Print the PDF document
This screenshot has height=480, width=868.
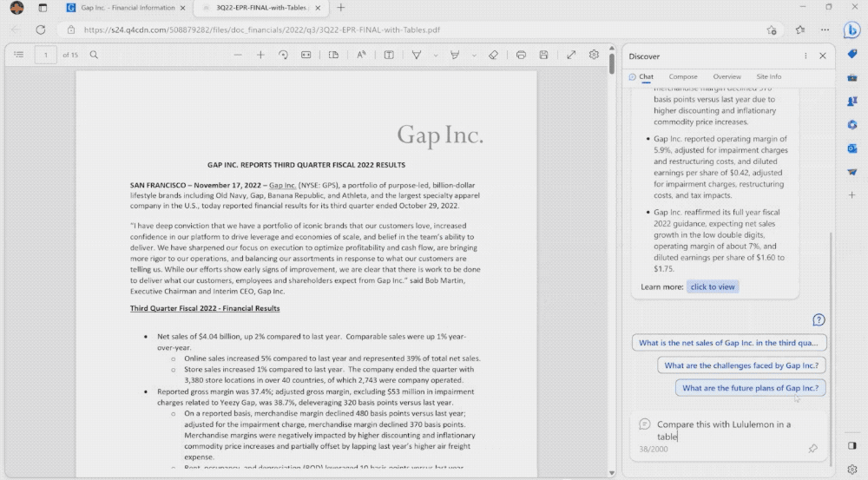pyautogui.click(x=521, y=55)
